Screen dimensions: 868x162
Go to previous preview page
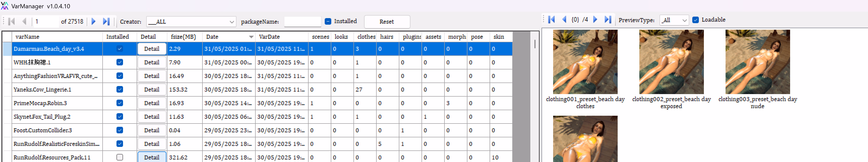pos(564,19)
